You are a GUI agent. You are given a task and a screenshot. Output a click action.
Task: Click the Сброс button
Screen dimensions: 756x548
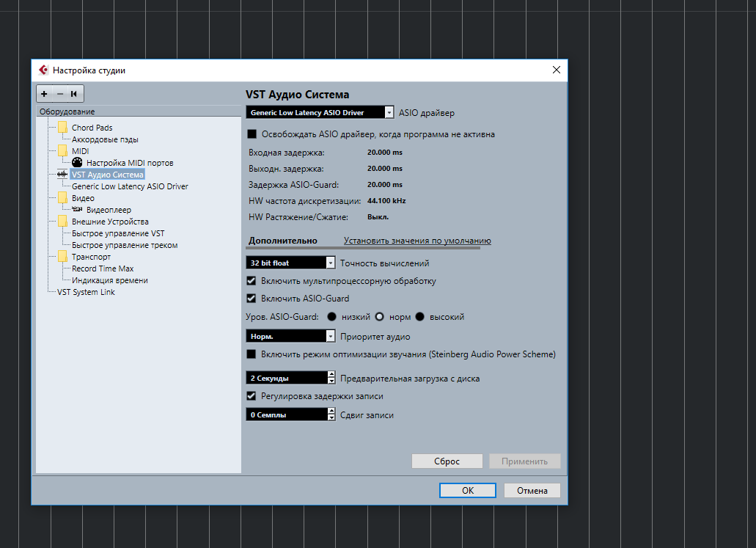coord(447,461)
